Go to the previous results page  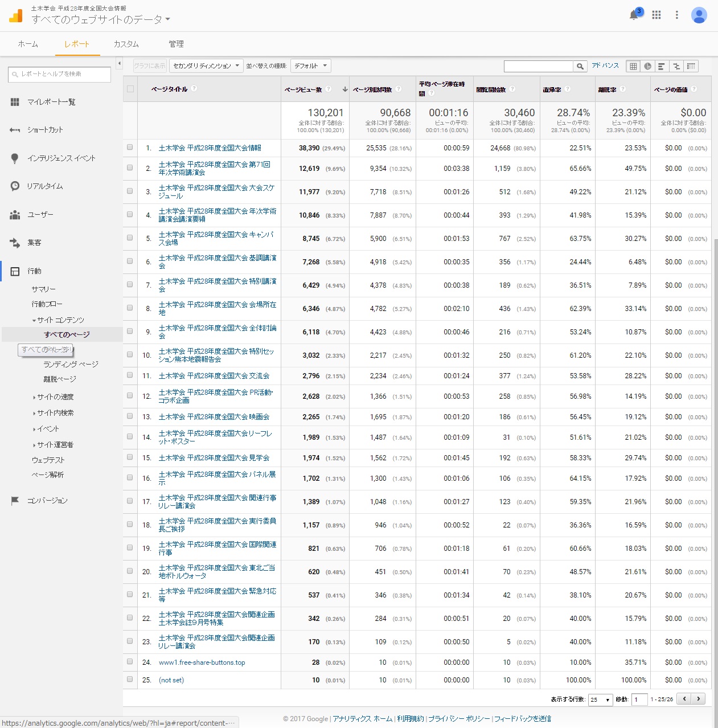pyautogui.click(x=684, y=699)
